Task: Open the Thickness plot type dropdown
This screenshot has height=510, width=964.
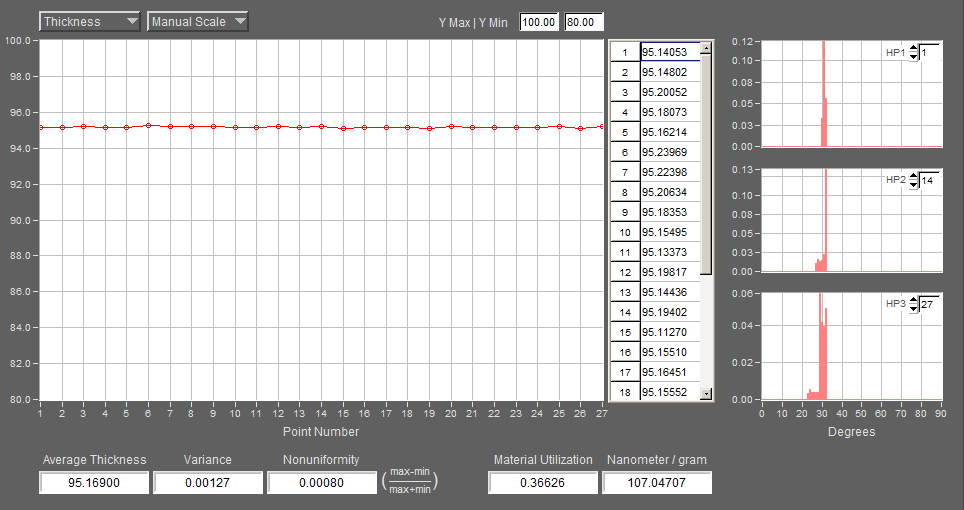Action: pyautogui.click(x=90, y=22)
